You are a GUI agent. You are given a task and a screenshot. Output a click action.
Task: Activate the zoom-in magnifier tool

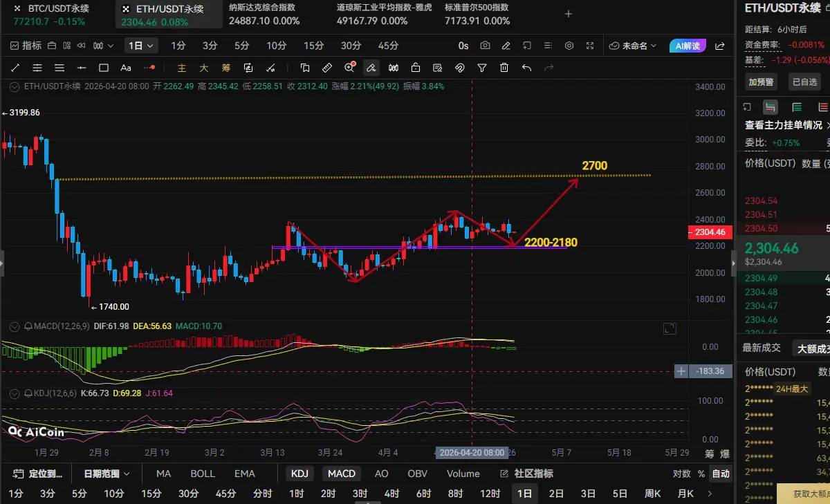pos(349,68)
